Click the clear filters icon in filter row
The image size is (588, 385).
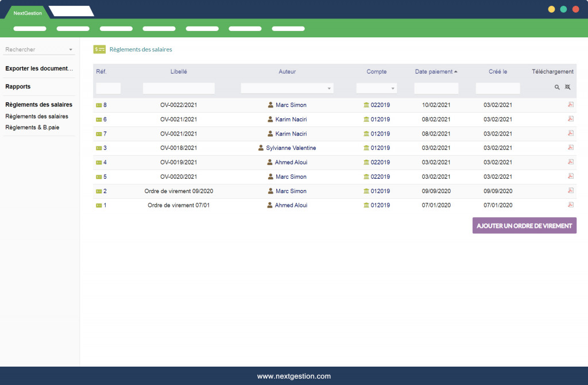pos(567,87)
